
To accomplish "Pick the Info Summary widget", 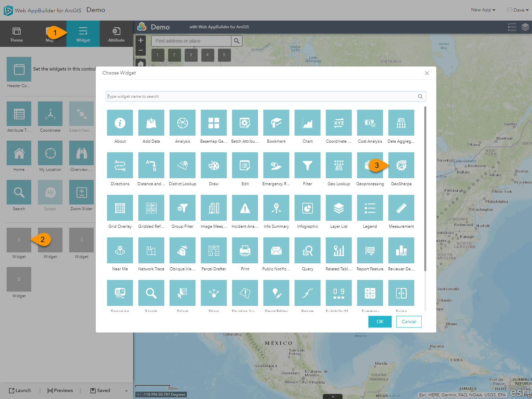I will pyautogui.click(x=276, y=208).
